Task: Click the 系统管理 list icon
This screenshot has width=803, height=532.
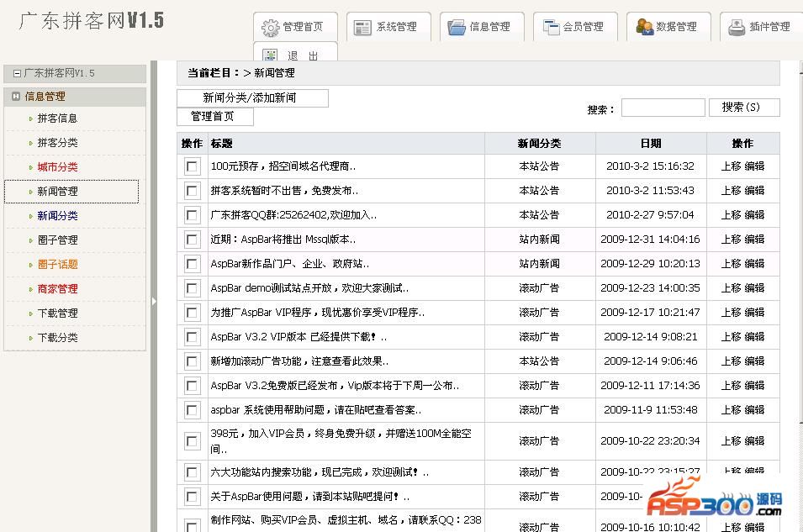Action: coord(362,28)
